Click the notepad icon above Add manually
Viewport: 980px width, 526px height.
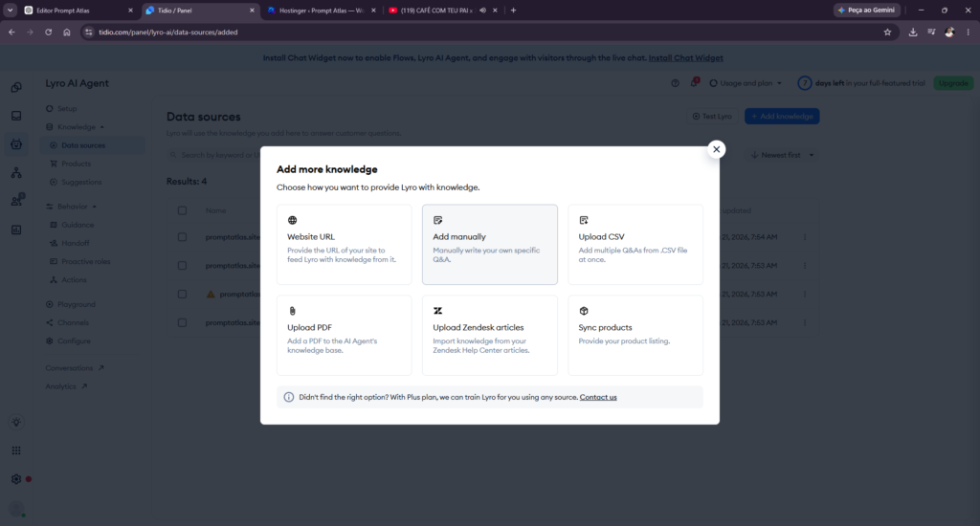tap(437, 220)
